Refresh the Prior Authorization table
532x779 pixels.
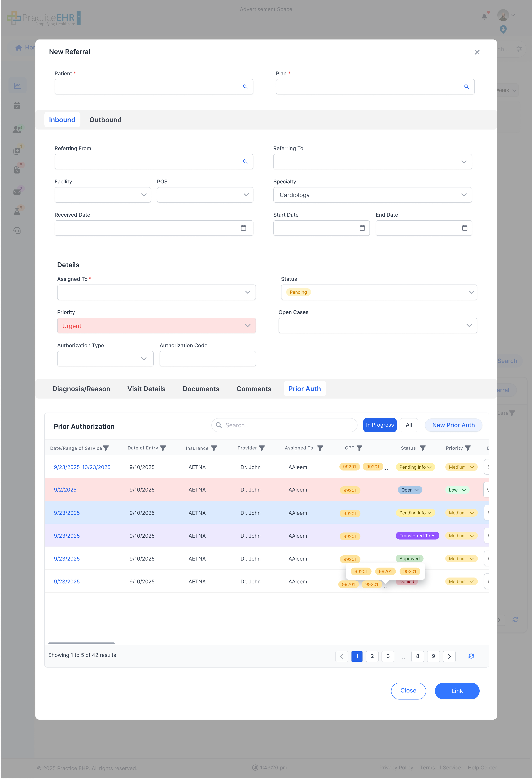(471, 656)
